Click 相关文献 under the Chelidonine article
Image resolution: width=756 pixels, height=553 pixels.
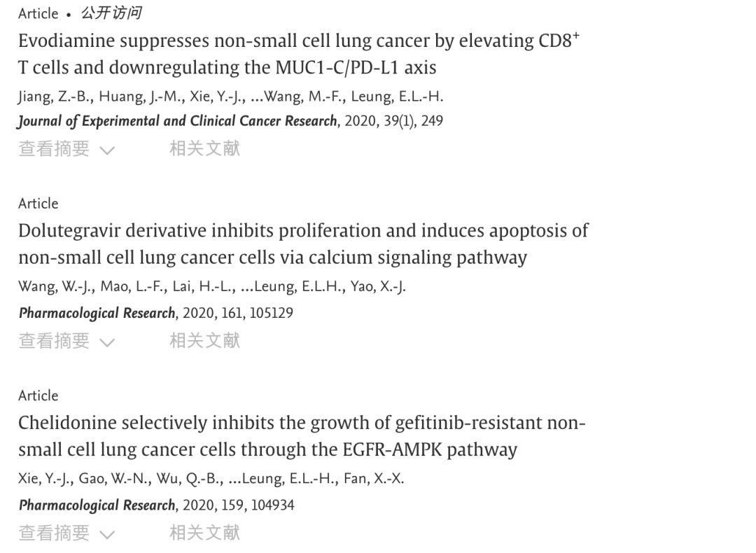tap(204, 532)
